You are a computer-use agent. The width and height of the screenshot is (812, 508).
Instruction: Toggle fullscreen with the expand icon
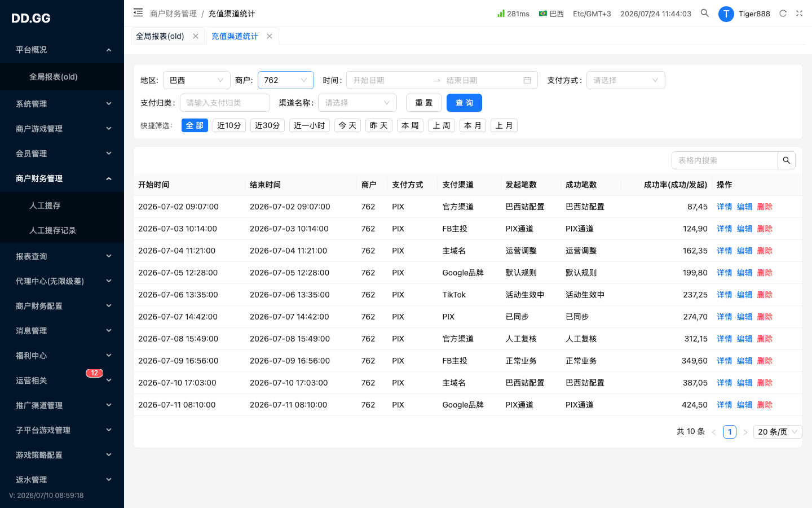799,14
